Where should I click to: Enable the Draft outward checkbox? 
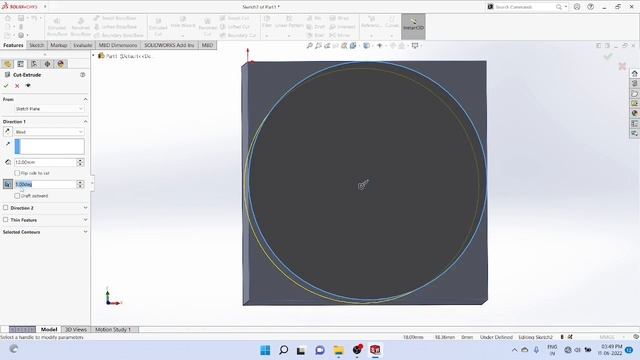17,196
